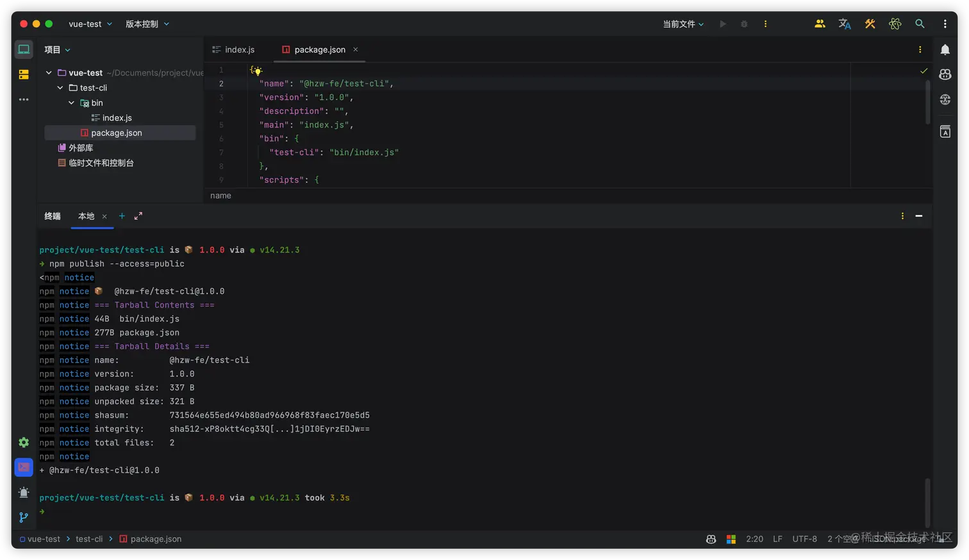Click package.json breadcrumb in status bar
The image size is (969, 560).
(x=150, y=539)
